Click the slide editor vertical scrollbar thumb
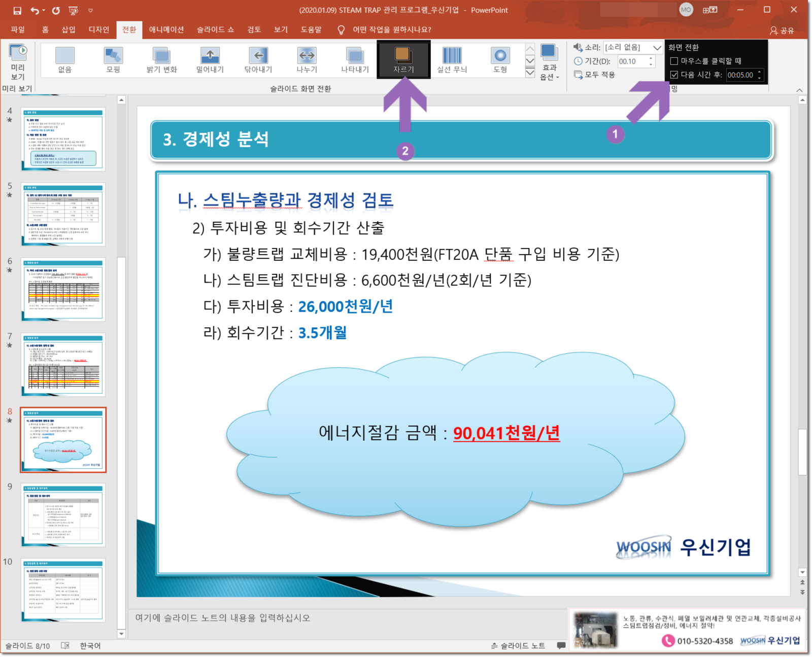 [x=802, y=452]
